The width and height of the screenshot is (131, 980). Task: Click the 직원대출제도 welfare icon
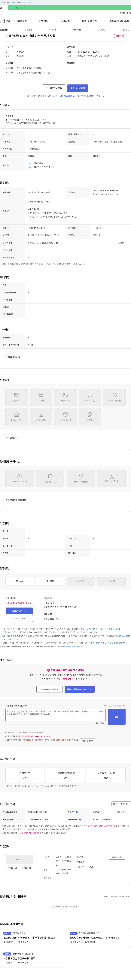click(41, 417)
